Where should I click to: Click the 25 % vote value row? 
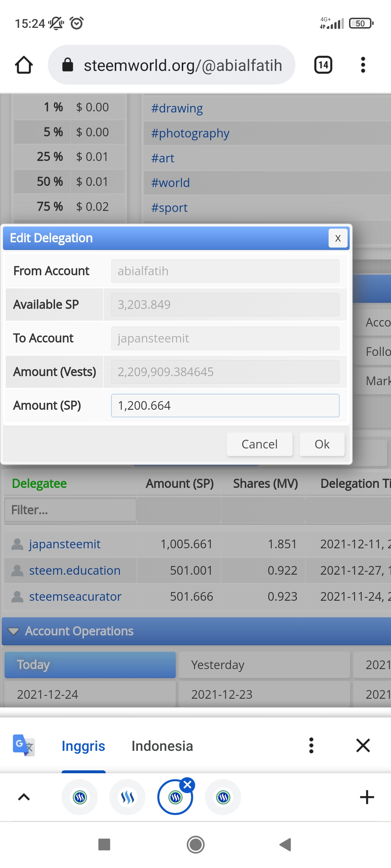pos(69,157)
